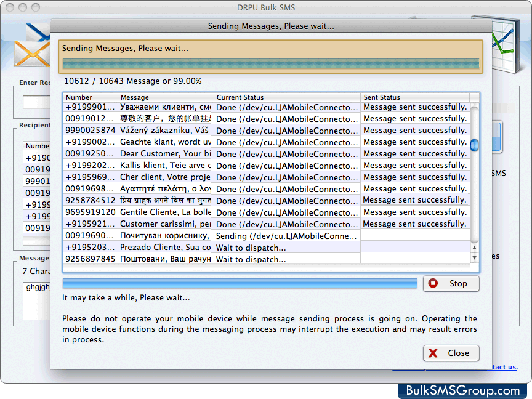Click message 'Dear Customer, Your bi'
Screen dimensions: 532x399
click(166, 154)
